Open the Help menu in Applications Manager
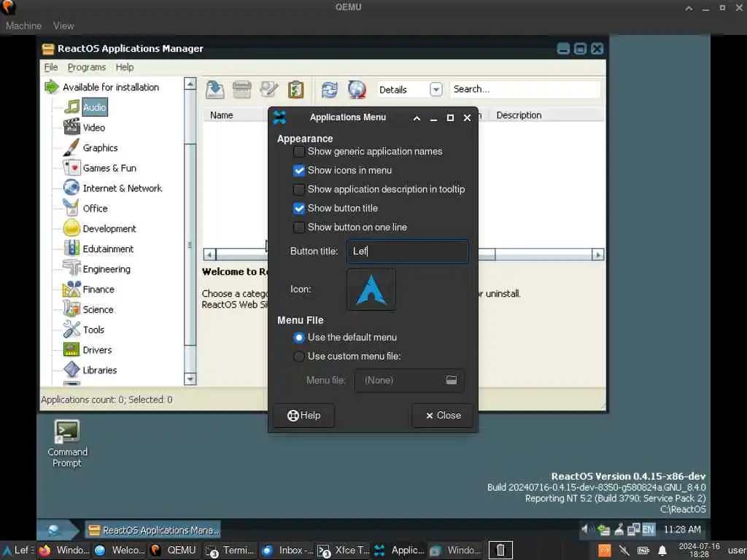The width and height of the screenshot is (747, 560). pos(125,67)
